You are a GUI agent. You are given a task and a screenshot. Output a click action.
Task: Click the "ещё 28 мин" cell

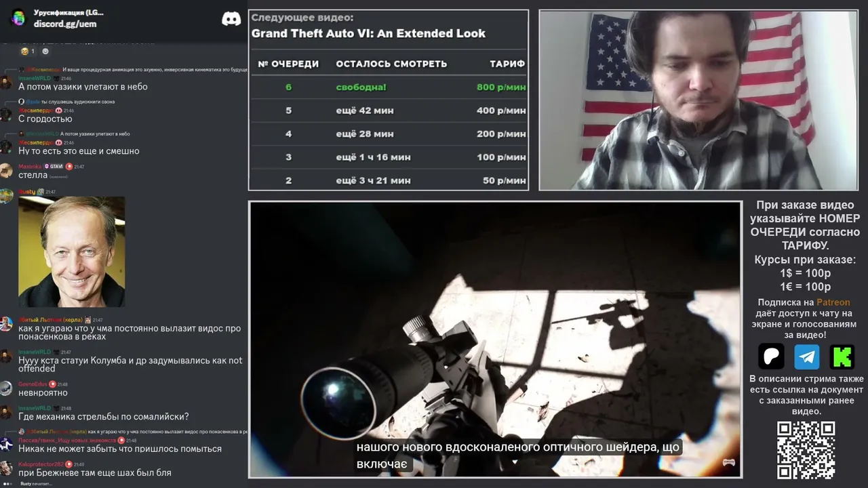tap(365, 134)
